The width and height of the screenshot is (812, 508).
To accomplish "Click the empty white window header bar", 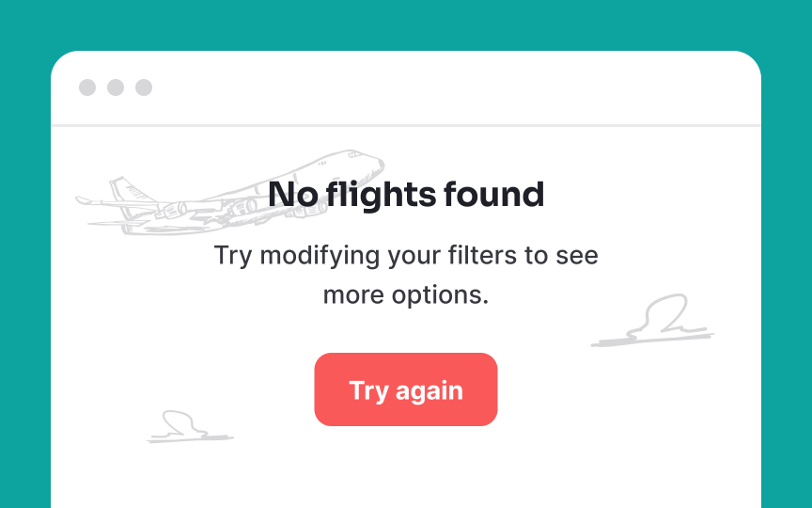I will pos(456,87).
